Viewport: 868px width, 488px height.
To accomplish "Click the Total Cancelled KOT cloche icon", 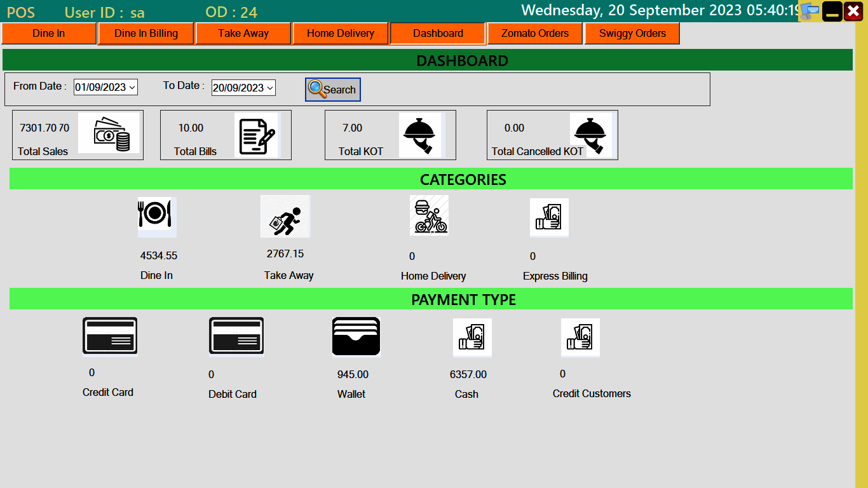I will (590, 135).
